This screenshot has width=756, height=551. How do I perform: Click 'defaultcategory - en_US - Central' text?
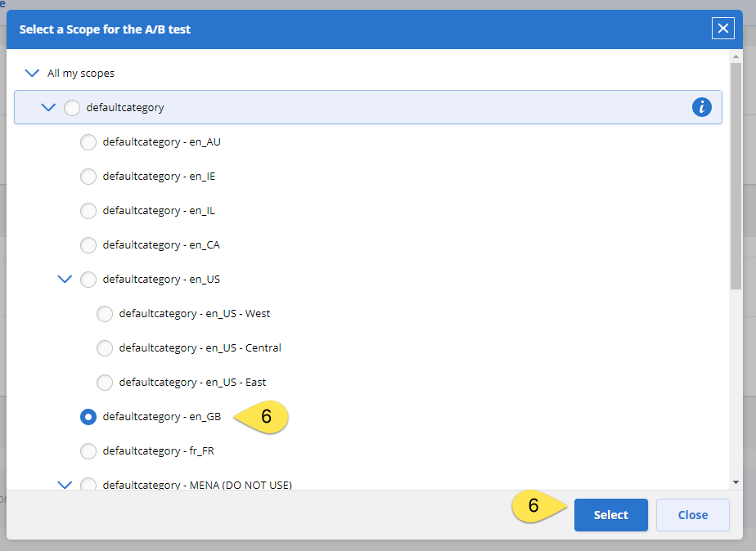click(x=200, y=347)
